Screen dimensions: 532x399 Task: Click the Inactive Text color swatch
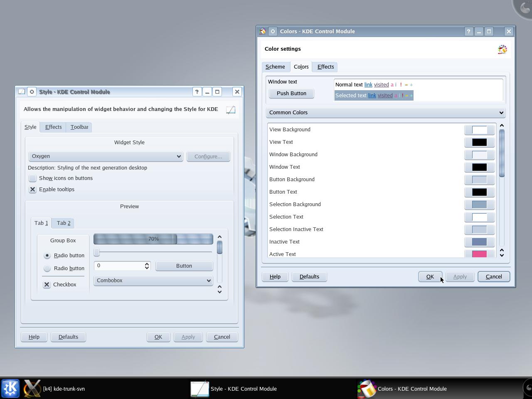479,242
